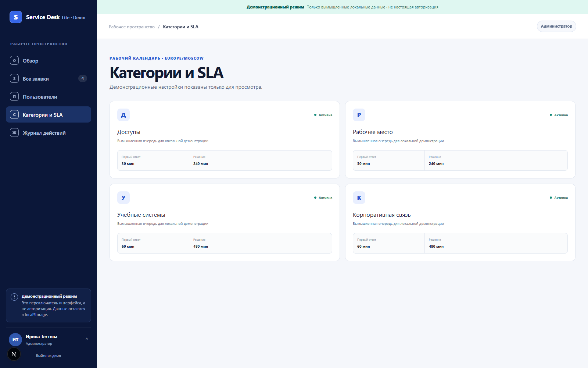
Task: Click the У icon on Учебные системы card
Action: coord(123,198)
